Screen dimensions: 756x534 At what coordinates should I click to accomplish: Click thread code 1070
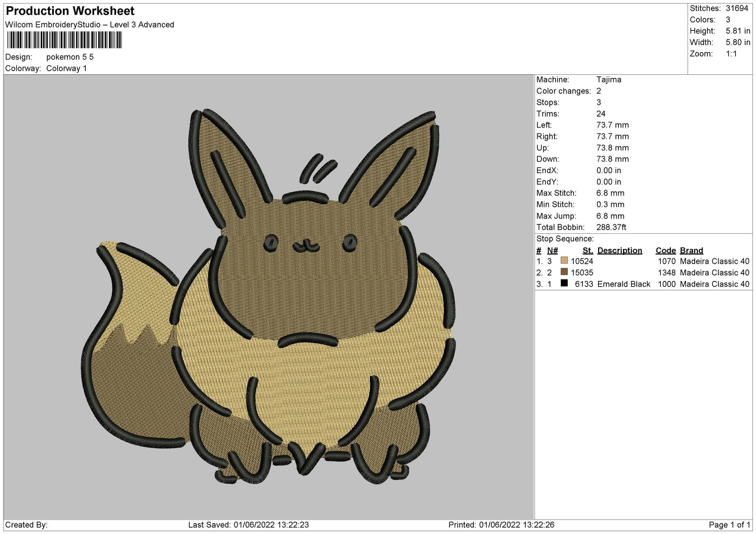(x=667, y=262)
